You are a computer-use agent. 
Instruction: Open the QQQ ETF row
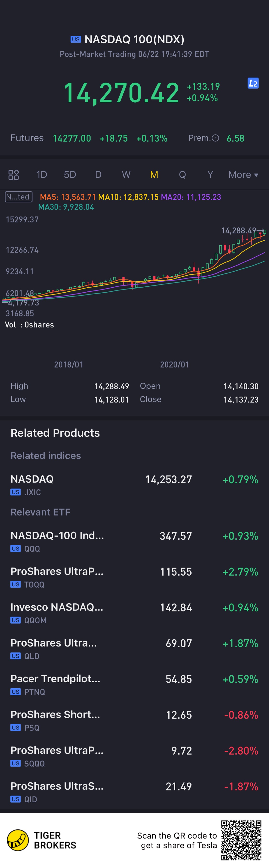coord(134,542)
